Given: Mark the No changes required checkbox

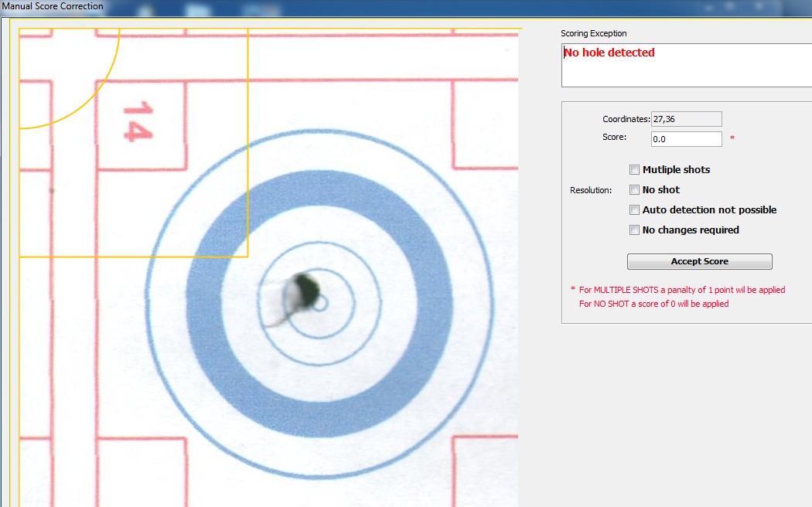Looking at the screenshot, I should [635, 230].
